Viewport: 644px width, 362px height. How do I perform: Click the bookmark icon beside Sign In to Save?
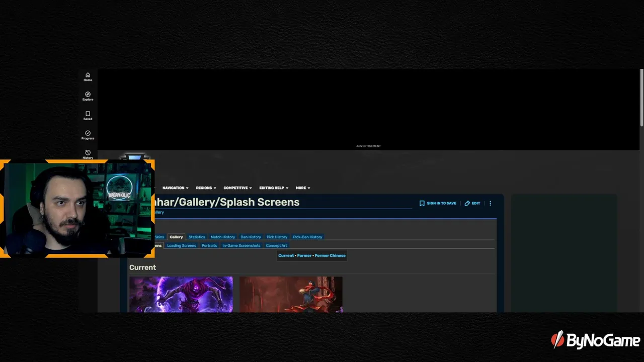422,203
